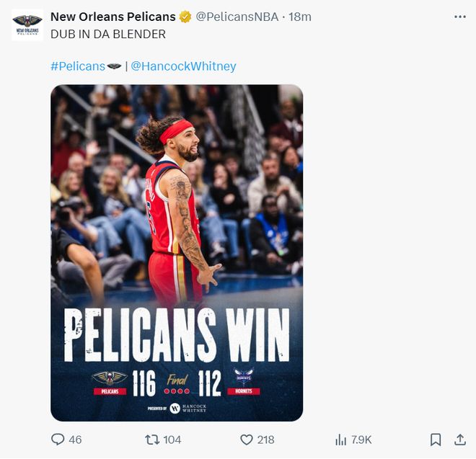This screenshot has height=459, width=476.
Task: Like the post with heart icon
Action: (x=246, y=439)
